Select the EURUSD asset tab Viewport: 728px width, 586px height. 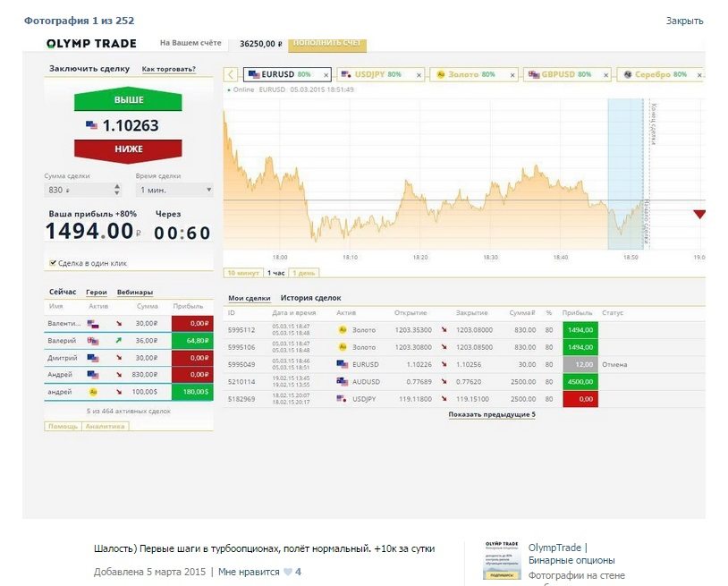point(287,74)
